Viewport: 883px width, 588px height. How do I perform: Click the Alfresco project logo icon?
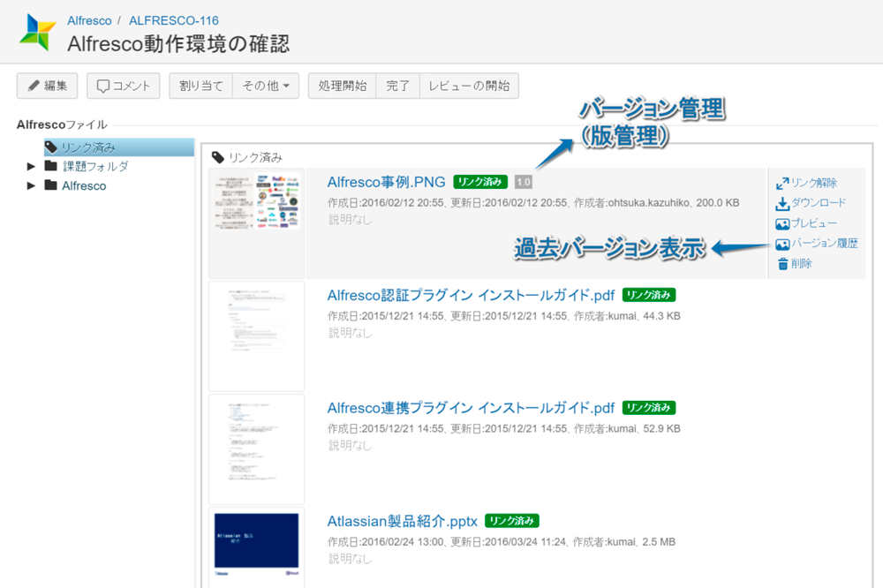coord(38,33)
